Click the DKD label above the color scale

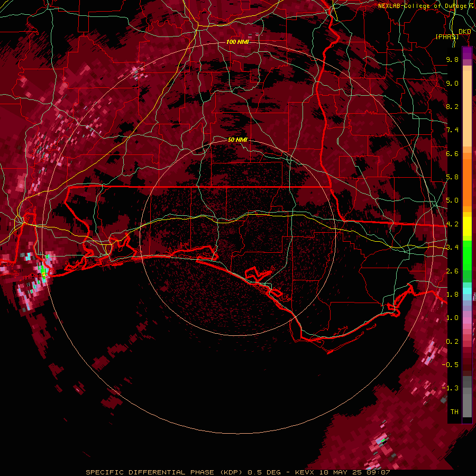pos(465,32)
